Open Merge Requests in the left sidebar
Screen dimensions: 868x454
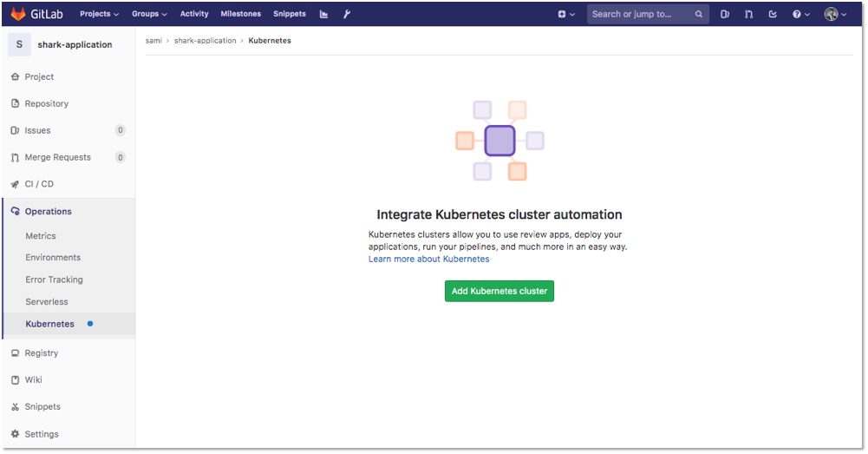(57, 157)
